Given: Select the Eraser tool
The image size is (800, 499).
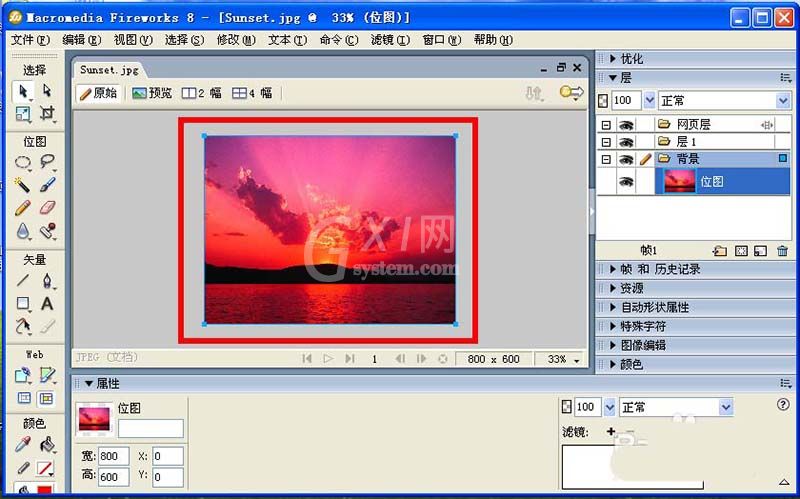Looking at the screenshot, I should (x=47, y=208).
